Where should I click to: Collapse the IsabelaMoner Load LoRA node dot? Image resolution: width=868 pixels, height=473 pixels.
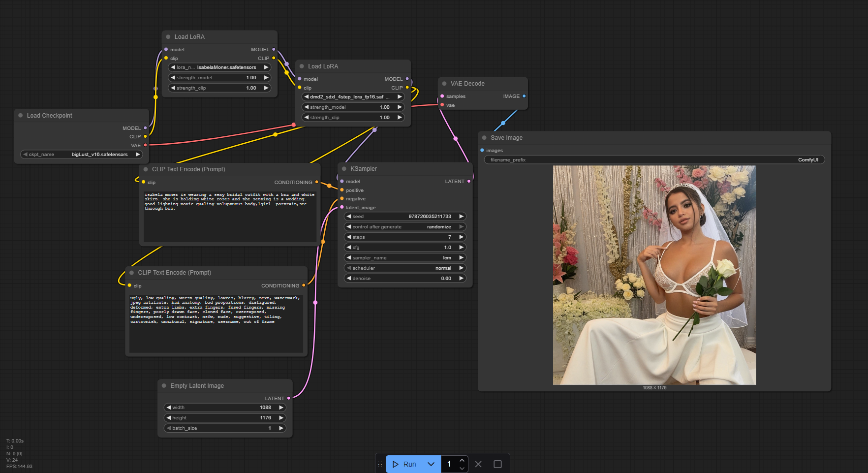(x=168, y=37)
